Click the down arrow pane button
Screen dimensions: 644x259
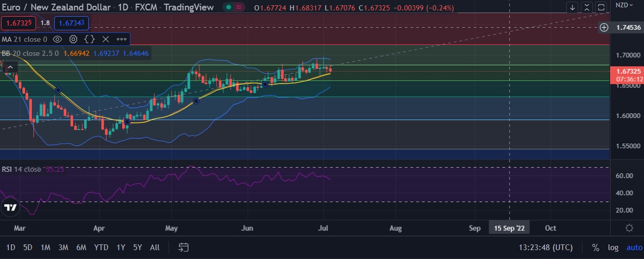coord(573,7)
